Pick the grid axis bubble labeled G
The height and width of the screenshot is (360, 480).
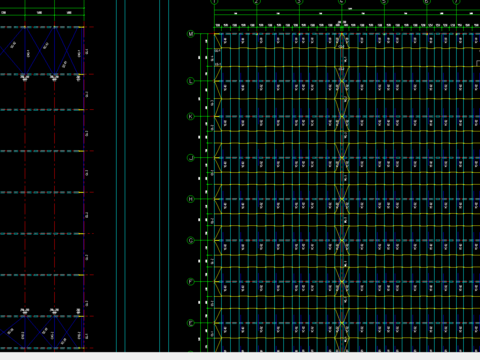[191, 240]
